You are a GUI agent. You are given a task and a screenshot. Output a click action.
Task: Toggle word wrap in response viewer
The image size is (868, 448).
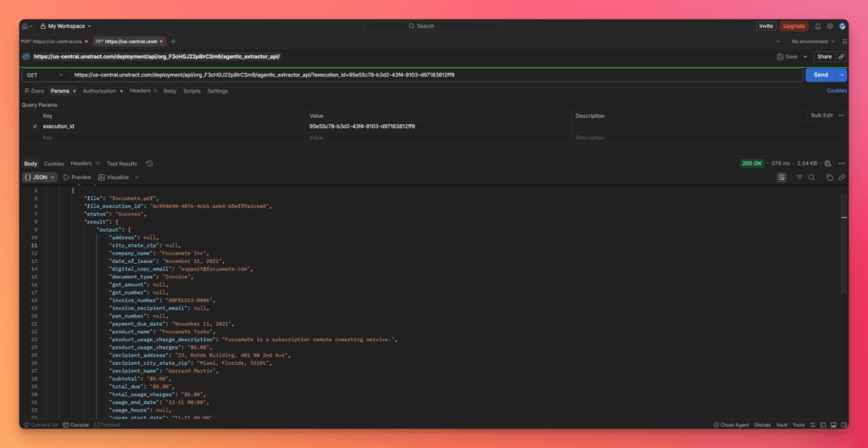tap(781, 177)
